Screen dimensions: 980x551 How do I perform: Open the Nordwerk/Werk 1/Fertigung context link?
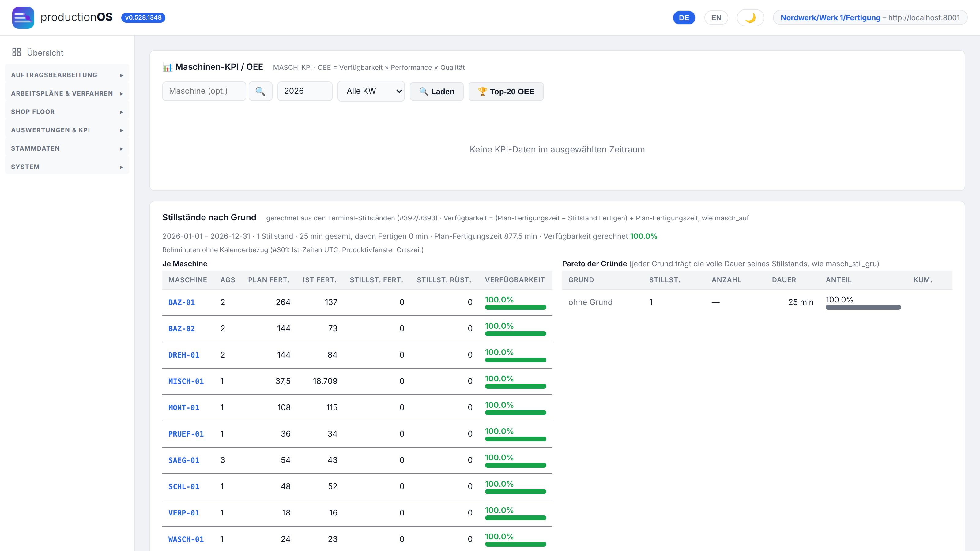click(831, 17)
